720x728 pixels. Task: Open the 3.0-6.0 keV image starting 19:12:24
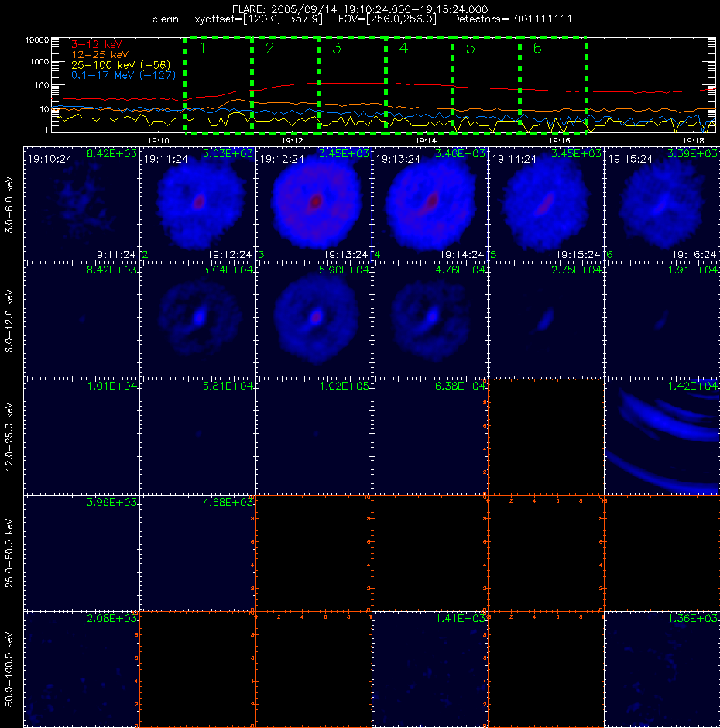tap(314, 204)
